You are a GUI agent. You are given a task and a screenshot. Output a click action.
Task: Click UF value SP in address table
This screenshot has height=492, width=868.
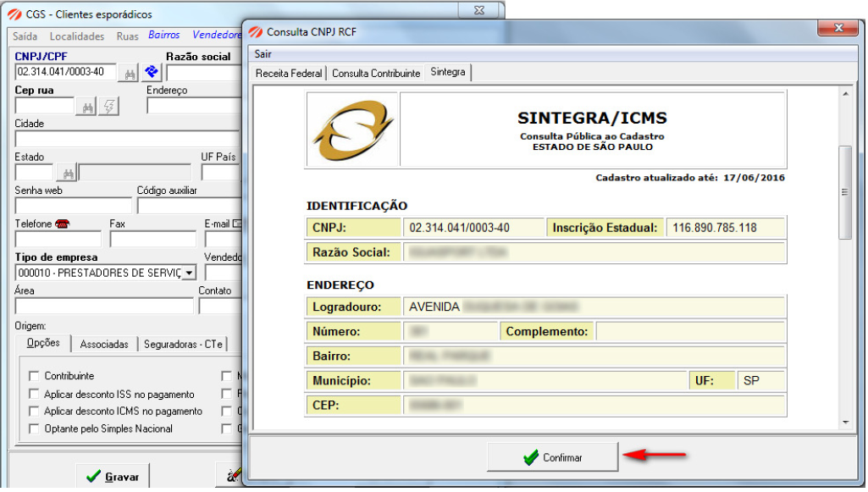pyautogui.click(x=751, y=381)
